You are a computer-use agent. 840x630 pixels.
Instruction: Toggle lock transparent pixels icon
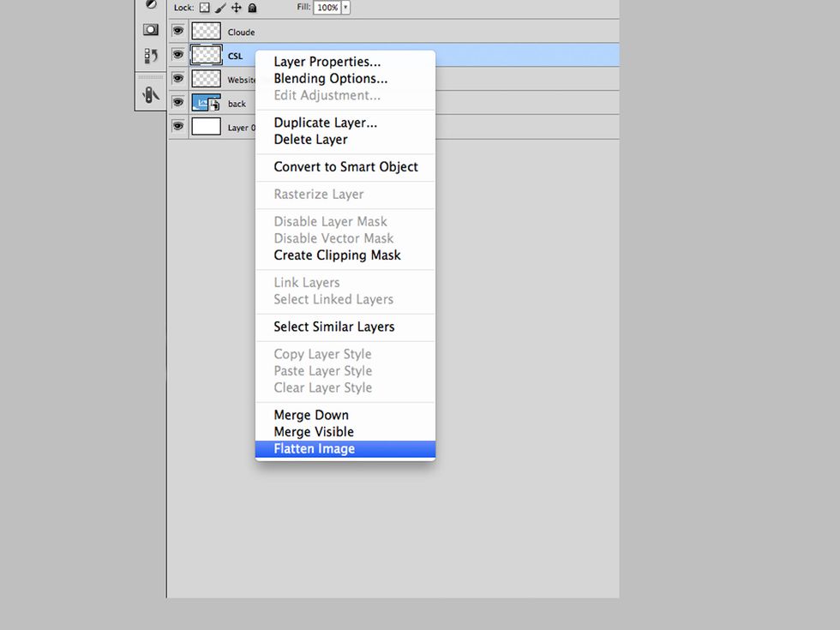[x=205, y=8]
